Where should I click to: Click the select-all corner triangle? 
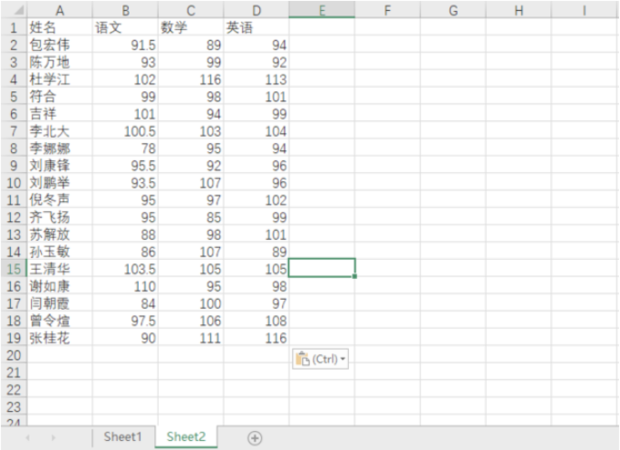[14, 10]
